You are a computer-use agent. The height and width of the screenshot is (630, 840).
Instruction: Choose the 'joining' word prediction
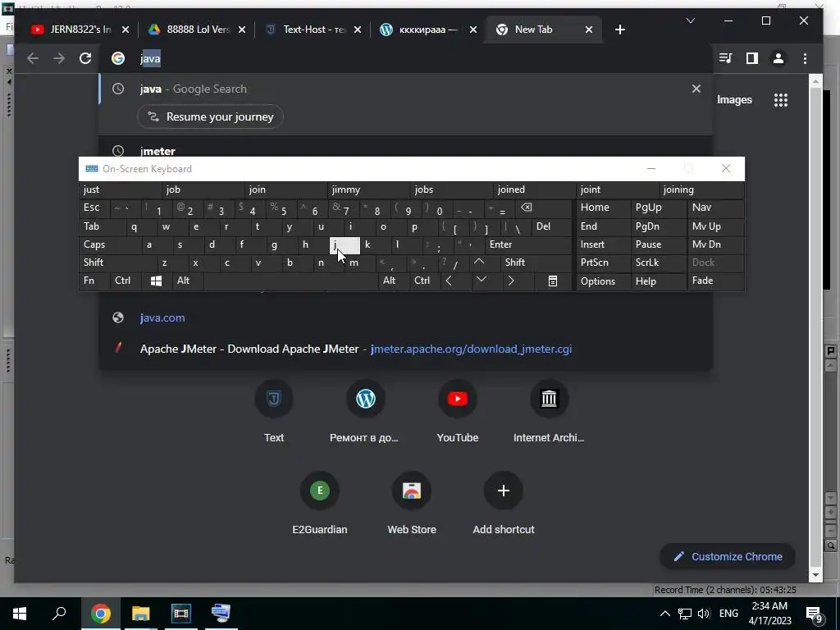coord(701,189)
